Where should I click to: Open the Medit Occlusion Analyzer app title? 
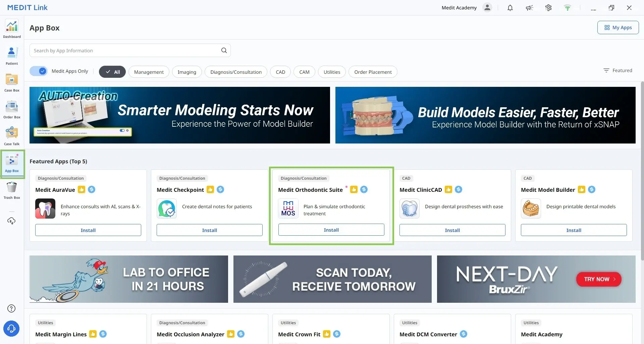coord(191,334)
